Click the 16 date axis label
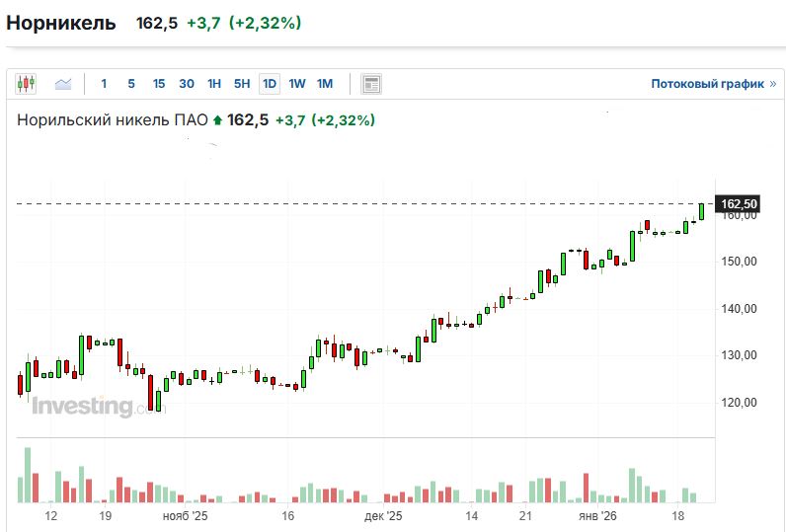Viewport: 786px width, 532px height. [x=287, y=515]
